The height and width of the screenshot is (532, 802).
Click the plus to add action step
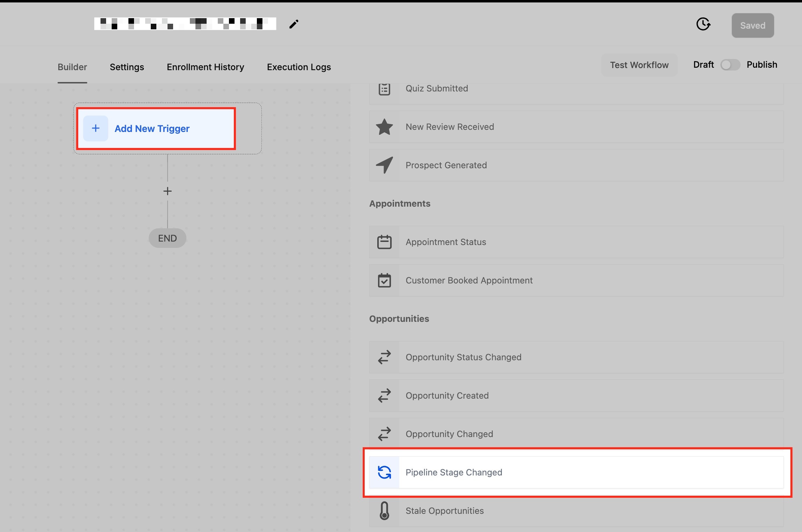tap(168, 191)
